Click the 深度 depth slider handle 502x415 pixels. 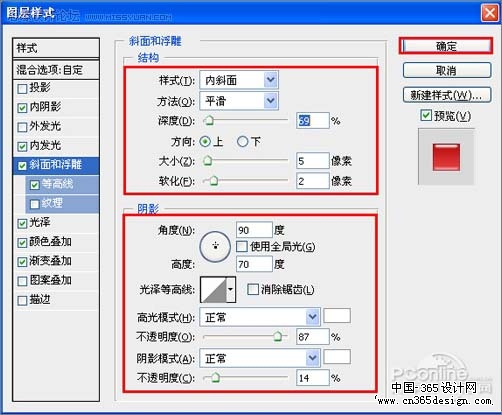pos(209,120)
